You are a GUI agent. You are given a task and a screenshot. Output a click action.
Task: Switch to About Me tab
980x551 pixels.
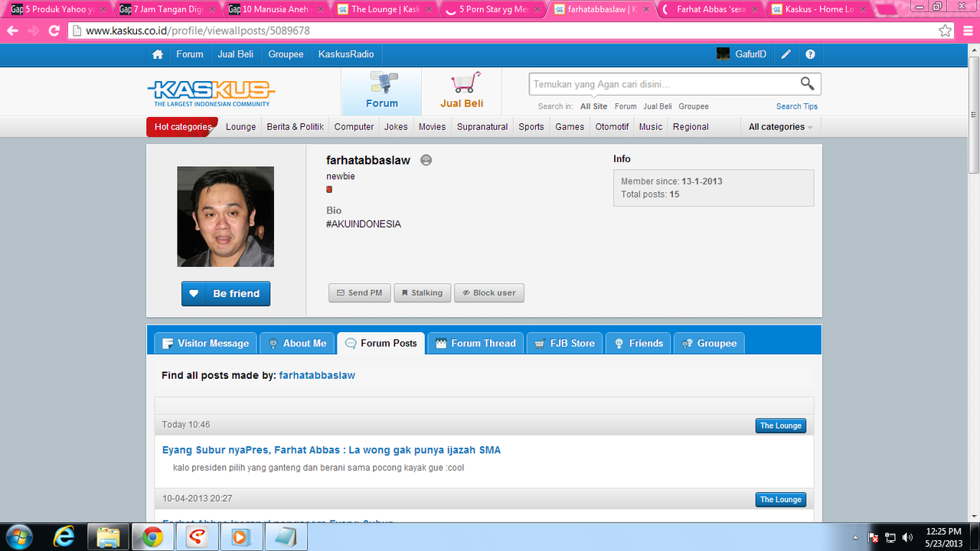[x=297, y=343]
